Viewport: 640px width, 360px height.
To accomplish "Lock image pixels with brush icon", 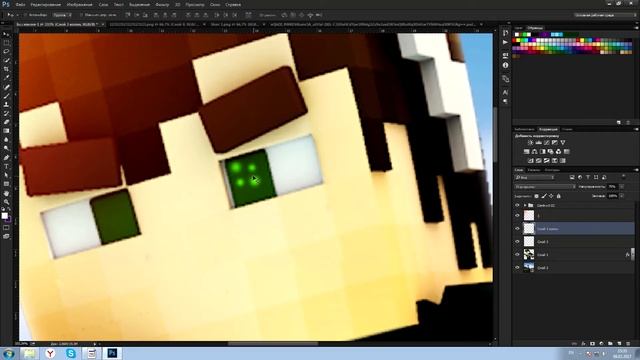I will (544, 196).
